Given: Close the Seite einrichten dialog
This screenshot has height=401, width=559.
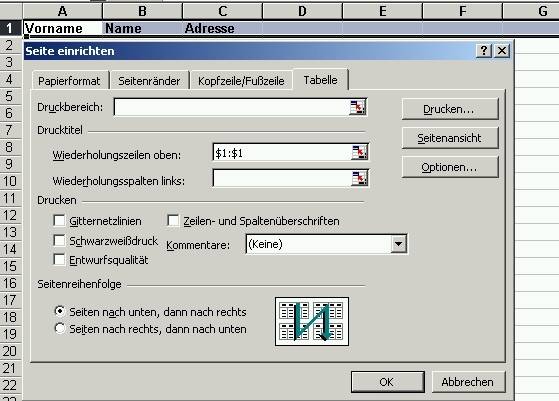Looking at the screenshot, I should click(502, 51).
